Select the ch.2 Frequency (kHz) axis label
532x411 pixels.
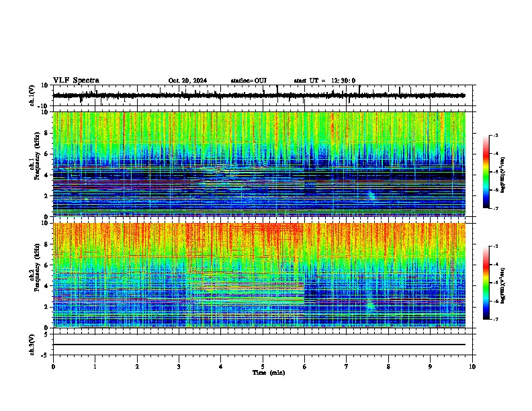(x=34, y=267)
